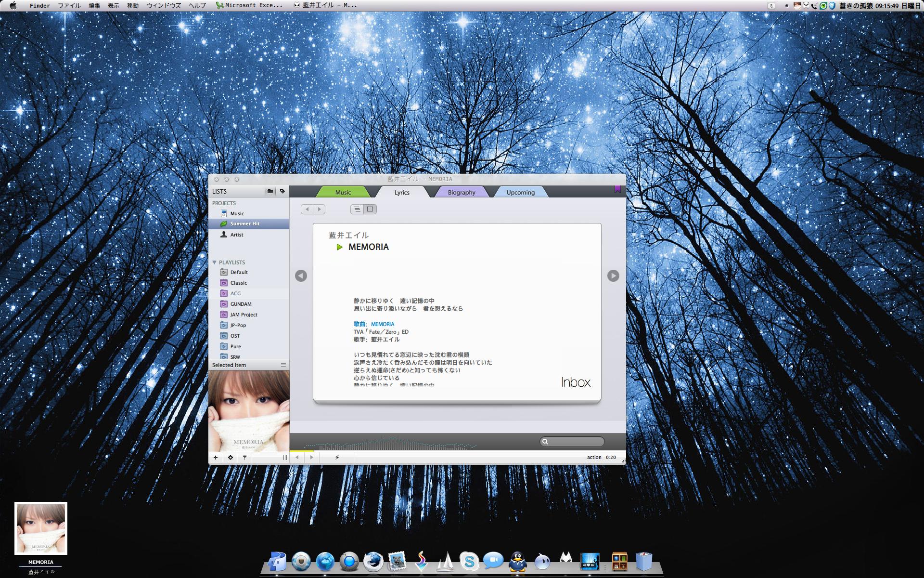Open the ACG playlist

tap(249, 293)
